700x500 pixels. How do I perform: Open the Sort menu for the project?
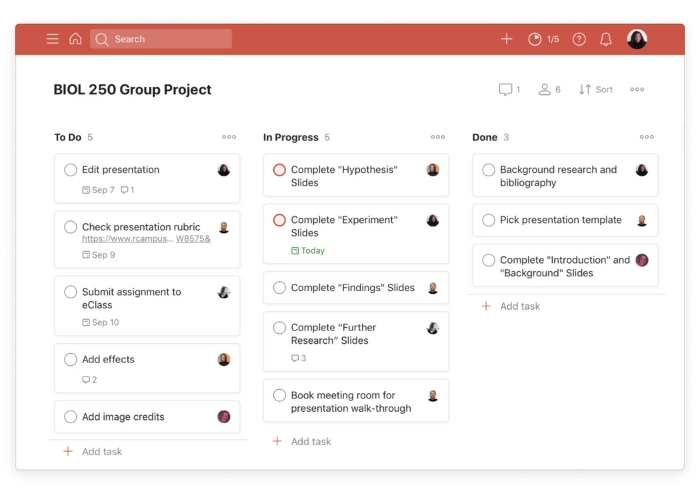[x=596, y=90]
